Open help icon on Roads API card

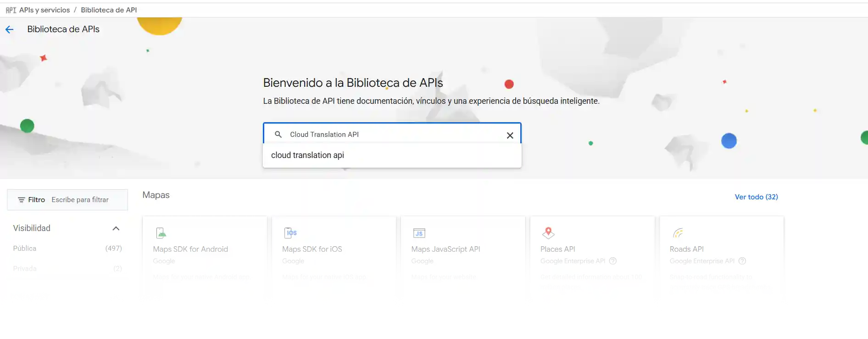click(742, 261)
